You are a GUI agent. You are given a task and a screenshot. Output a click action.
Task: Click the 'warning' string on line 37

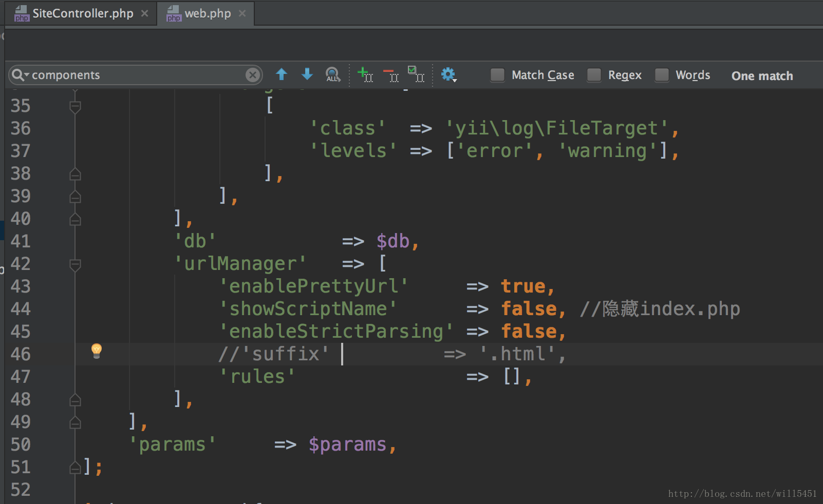(607, 151)
